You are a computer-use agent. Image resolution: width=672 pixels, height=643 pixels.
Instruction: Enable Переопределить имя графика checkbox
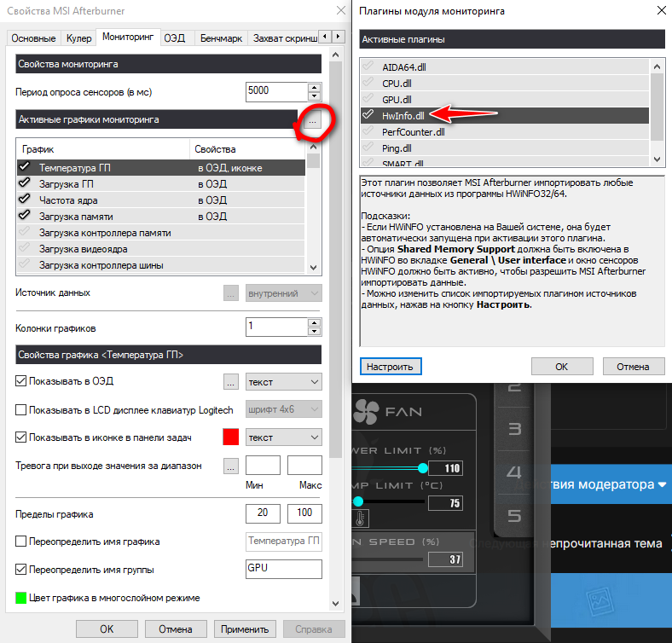pyautogui.click(x=20, y=542)
